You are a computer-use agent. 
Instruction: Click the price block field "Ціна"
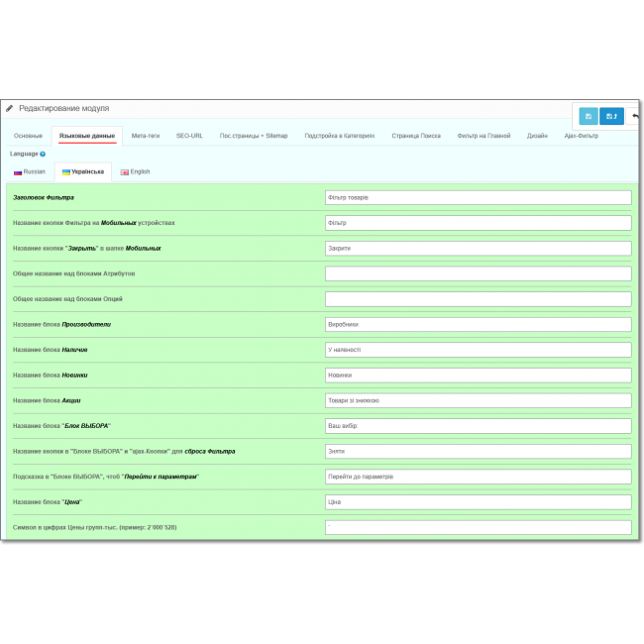478,501
